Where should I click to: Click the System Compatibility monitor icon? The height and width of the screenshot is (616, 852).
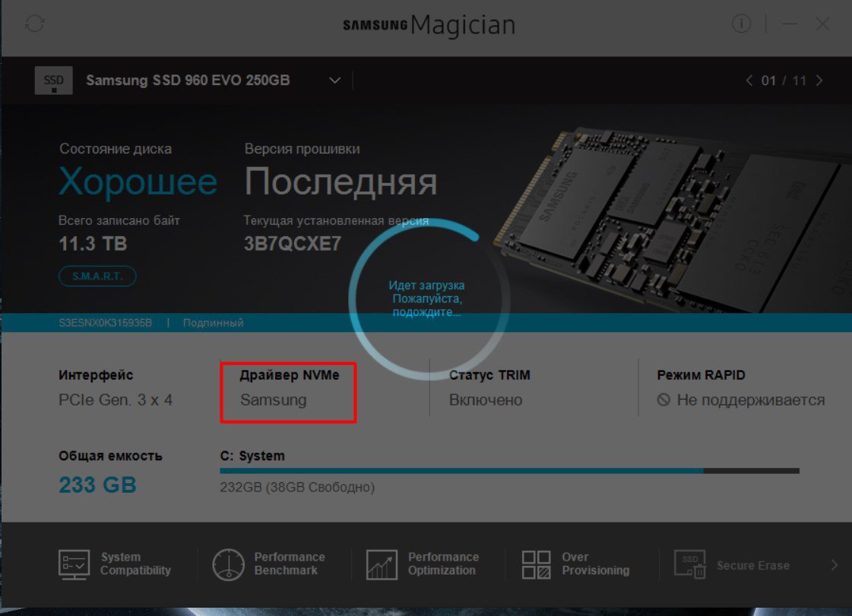pos(74,564)
